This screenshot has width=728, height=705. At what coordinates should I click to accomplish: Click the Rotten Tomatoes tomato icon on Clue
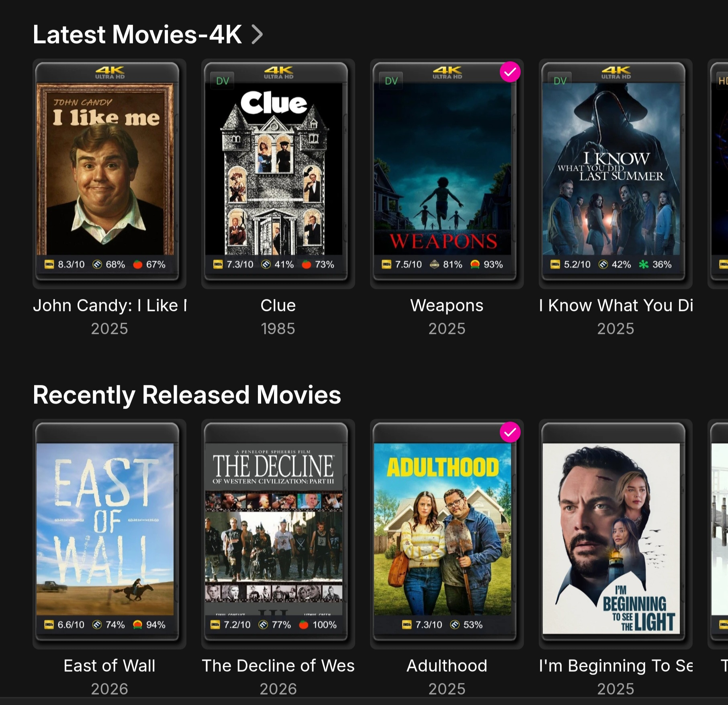[x=307, y=264]
